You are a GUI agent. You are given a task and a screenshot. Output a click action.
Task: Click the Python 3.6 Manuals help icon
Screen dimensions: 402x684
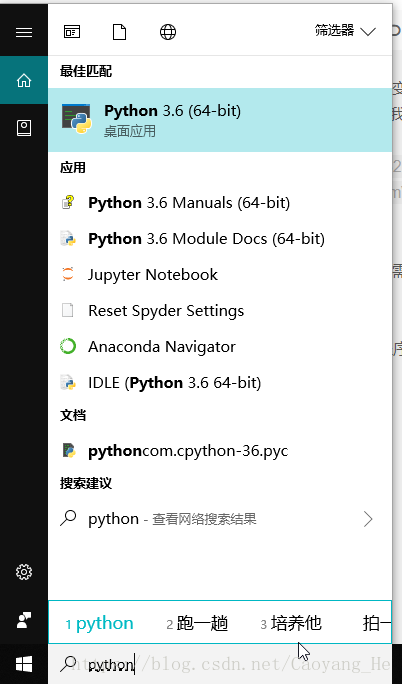tap(68, 202)
